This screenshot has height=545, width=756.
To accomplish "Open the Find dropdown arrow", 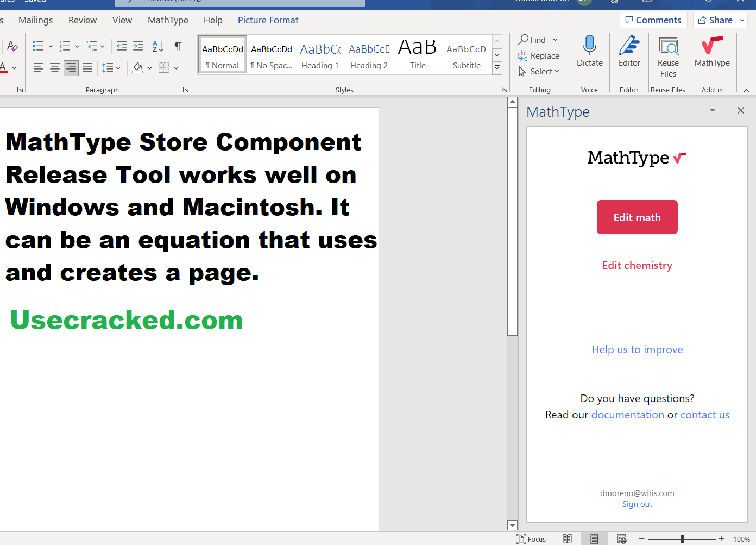I will tap(555, 40).
